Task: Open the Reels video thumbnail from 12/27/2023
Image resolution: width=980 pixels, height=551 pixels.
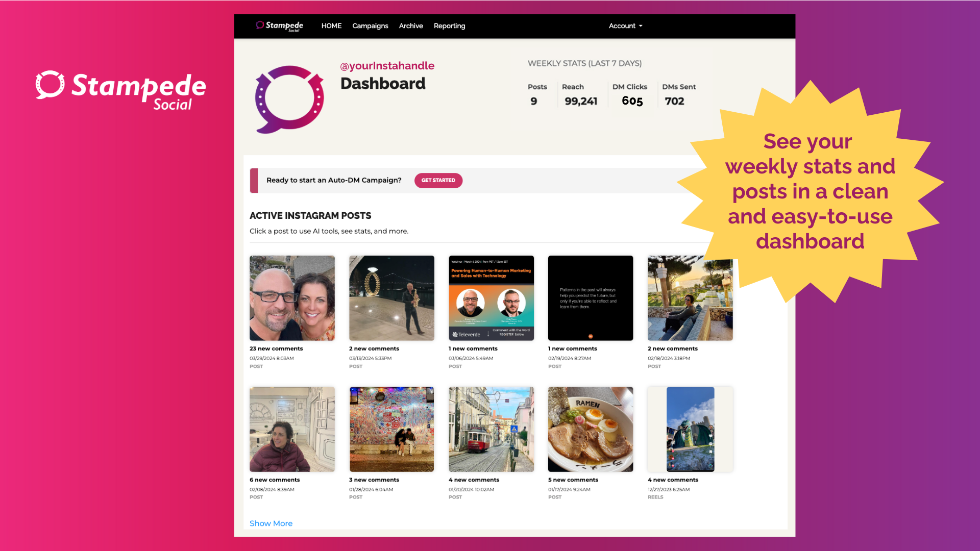Action: (690, 429)
